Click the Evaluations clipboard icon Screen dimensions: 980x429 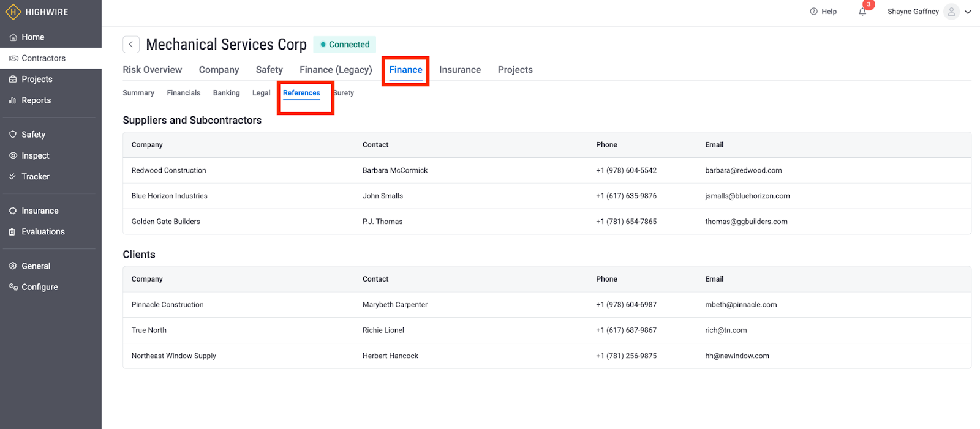tap(13, 232)
